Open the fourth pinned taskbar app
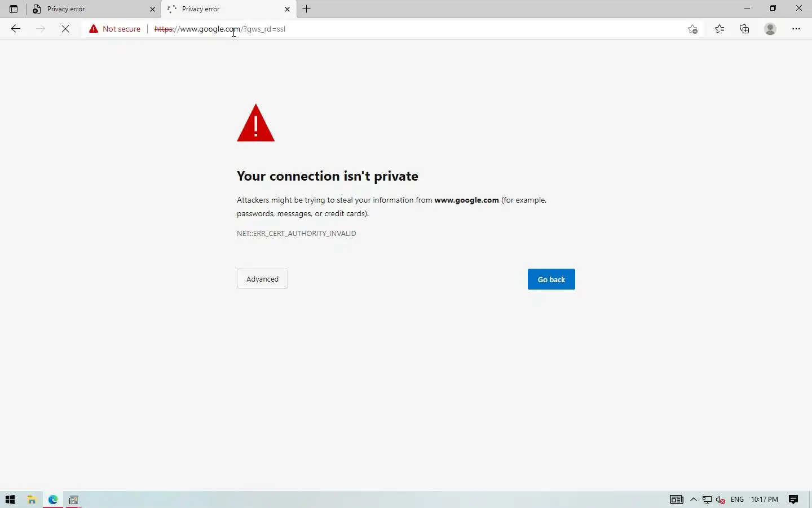The width and height of the screenshot is (812, 508). click(73, 500)
